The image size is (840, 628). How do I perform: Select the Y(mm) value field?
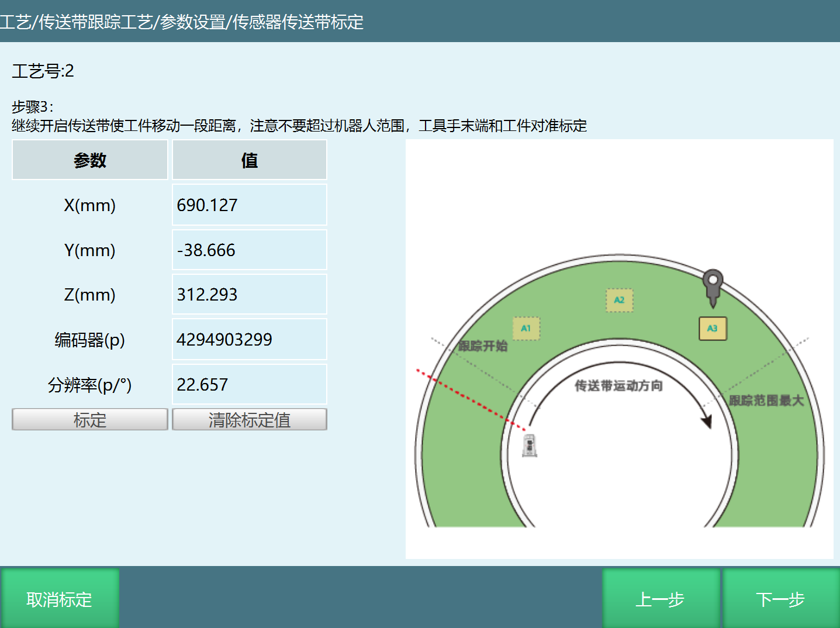249,250
